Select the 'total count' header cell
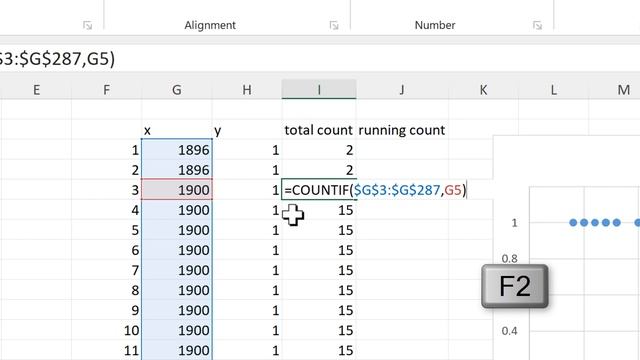This screenshot has height=360, width=640. coord(319,130)
